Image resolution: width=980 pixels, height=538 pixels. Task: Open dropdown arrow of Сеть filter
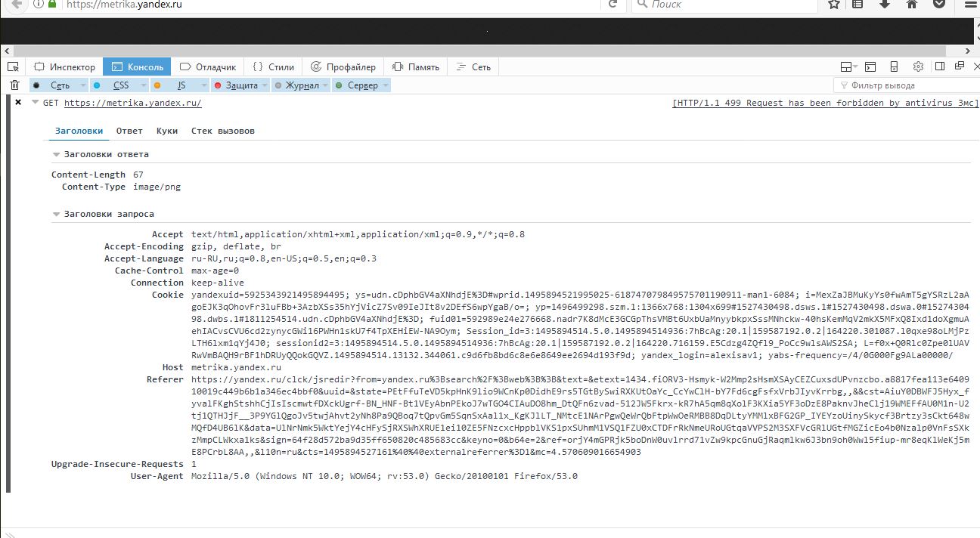[83, 85]
